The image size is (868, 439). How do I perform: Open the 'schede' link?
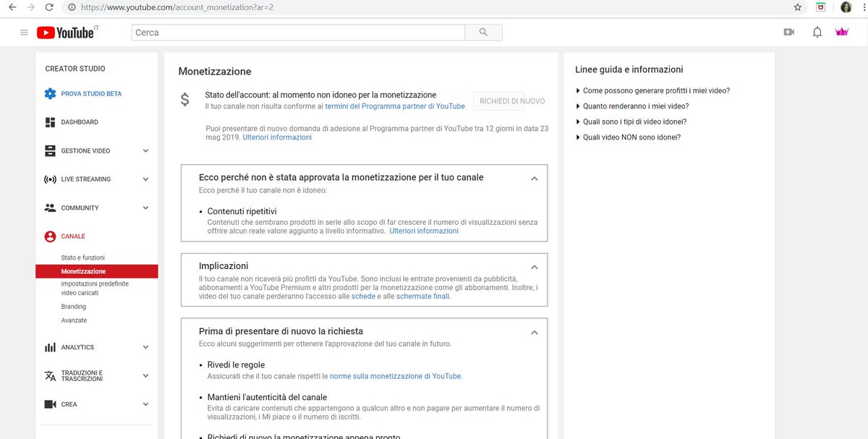tap(363, 297)
